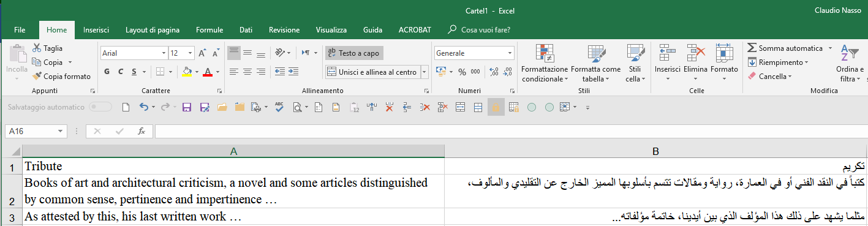Switch to Visualizza tab
This screenshot has width=868, height=226.
[331, 29]
